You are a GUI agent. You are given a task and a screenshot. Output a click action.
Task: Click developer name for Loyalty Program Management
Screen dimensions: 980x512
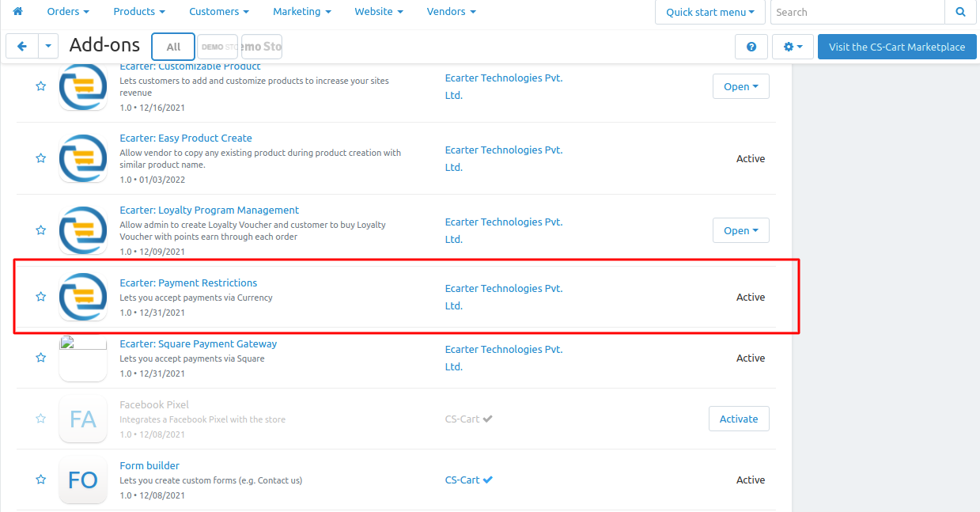tap(504, 230)
